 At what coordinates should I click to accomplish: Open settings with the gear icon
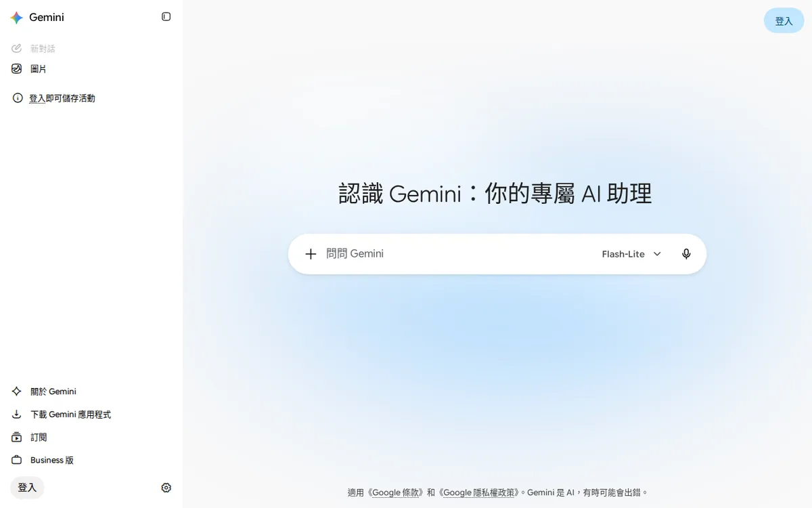pos(166,488)
